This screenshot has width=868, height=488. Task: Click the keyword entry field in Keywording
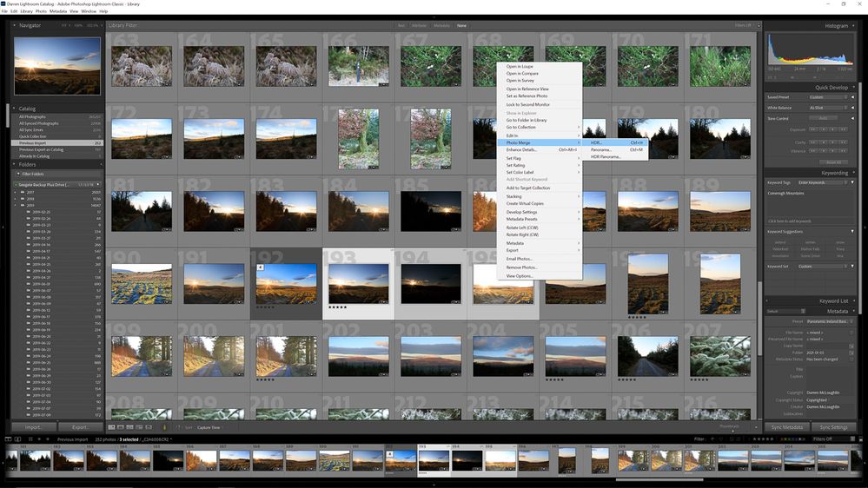[x=811, y=221]
